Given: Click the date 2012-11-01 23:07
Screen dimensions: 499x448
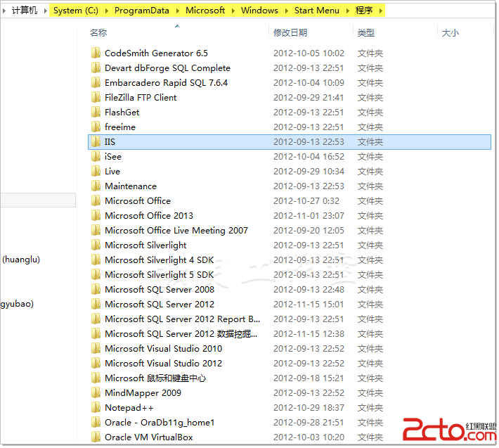Looking at the screenshot, I should [x=309, y=216].
